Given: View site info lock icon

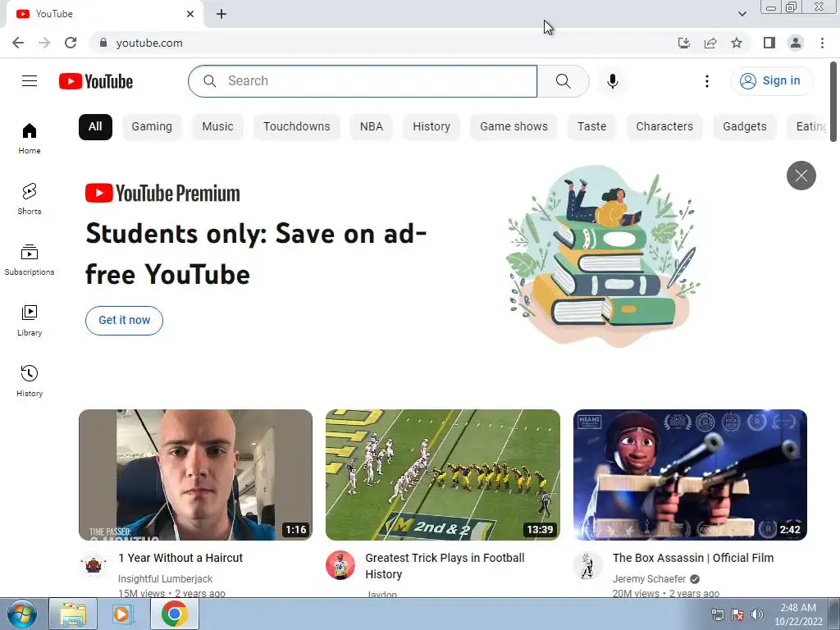Looking at the screenshot, I should point(103,43).
